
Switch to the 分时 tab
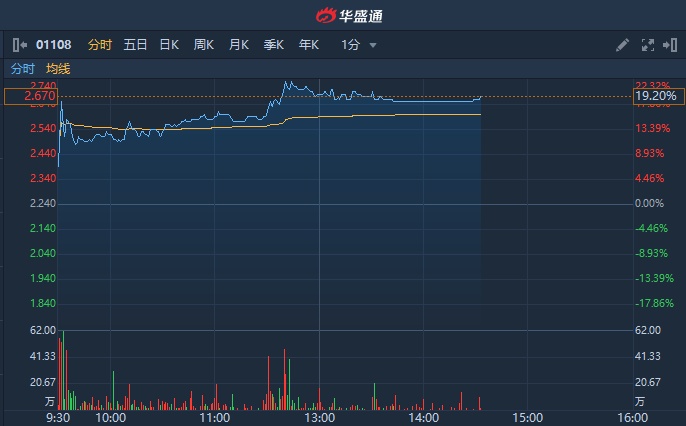coord(100,45)
